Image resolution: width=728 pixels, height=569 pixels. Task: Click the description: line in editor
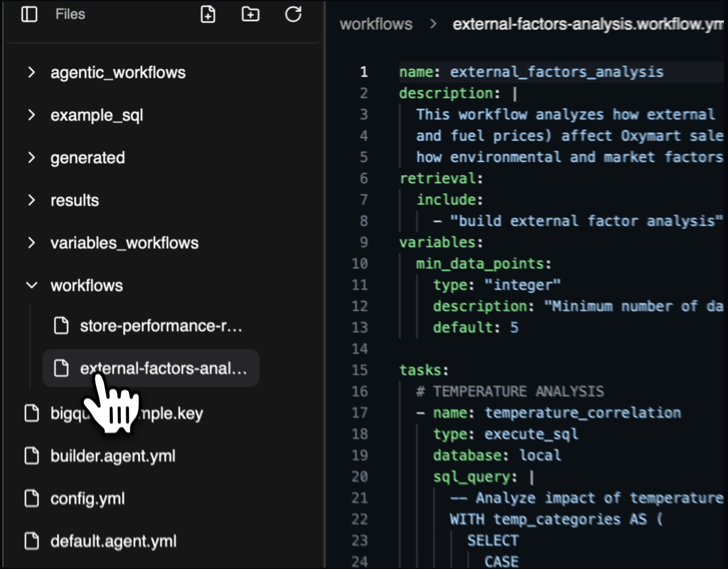click(458, 93)
